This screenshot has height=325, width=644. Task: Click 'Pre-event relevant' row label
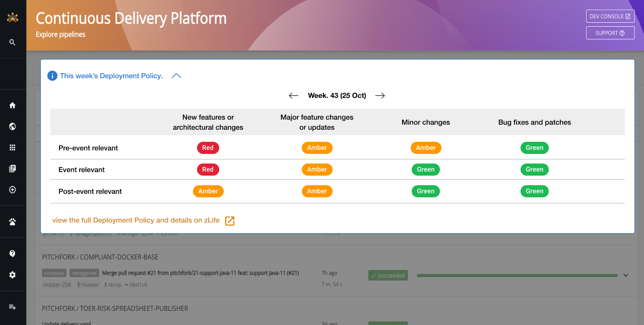click(88, 148)
